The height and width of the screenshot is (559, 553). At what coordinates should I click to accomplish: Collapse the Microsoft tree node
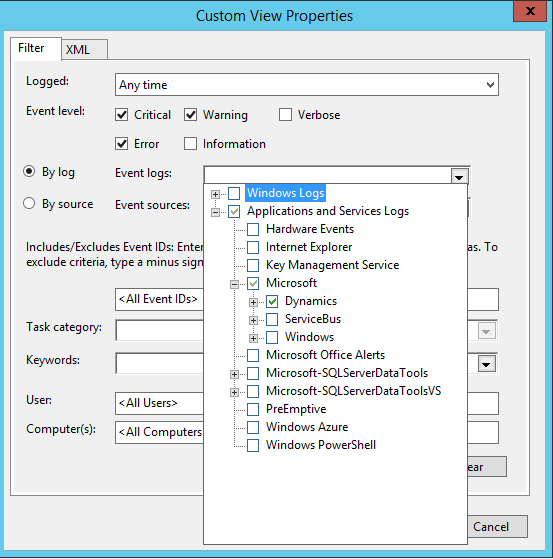[x=234, y=284]
